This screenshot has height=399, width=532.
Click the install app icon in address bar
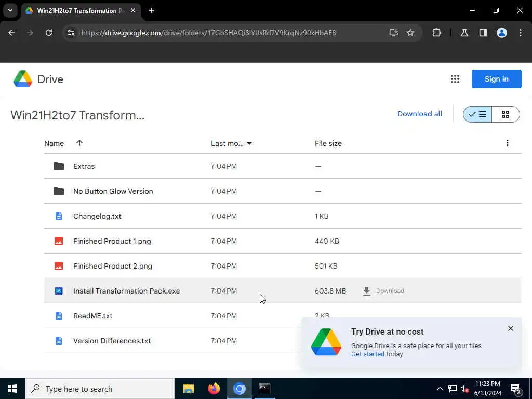394,33
